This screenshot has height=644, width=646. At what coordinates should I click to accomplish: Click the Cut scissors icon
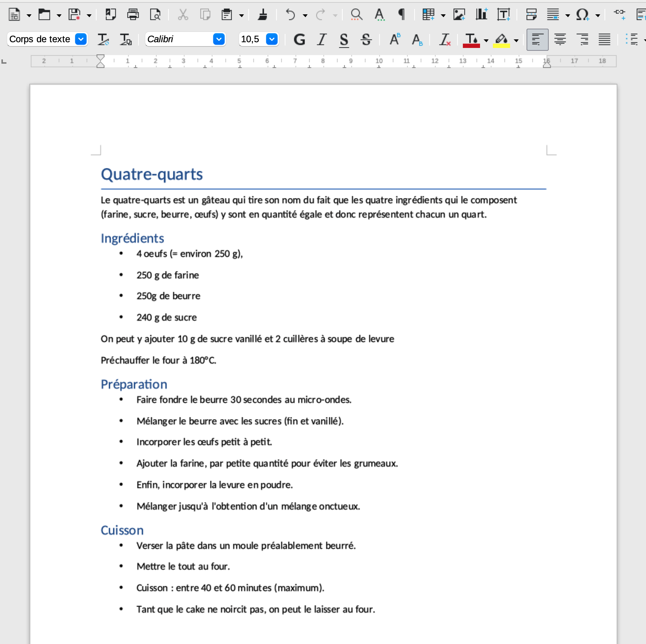click(x=183, y=15)
